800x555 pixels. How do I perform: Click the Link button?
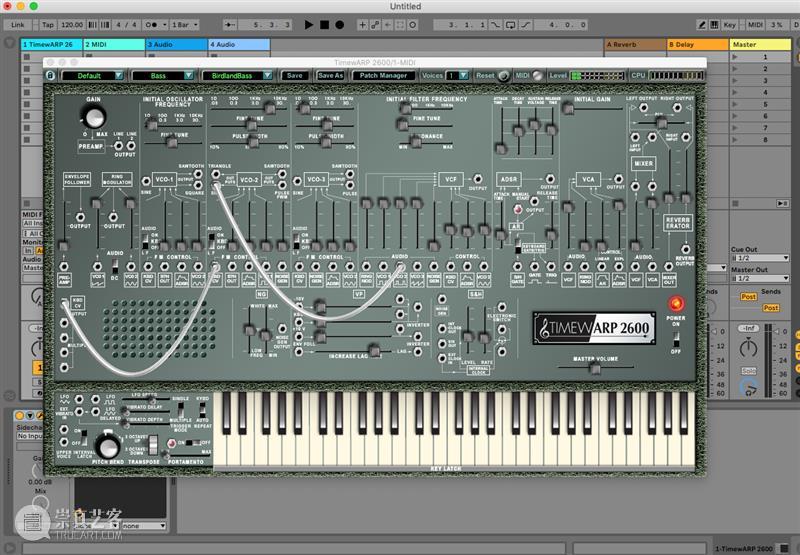[x=18, y=24]
